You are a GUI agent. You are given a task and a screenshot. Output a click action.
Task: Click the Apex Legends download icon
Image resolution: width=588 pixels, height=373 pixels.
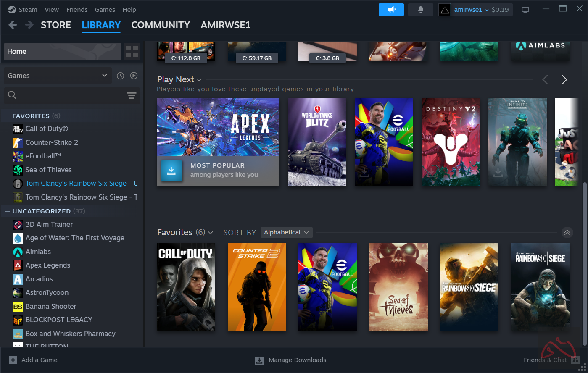(x=171, y=171)
